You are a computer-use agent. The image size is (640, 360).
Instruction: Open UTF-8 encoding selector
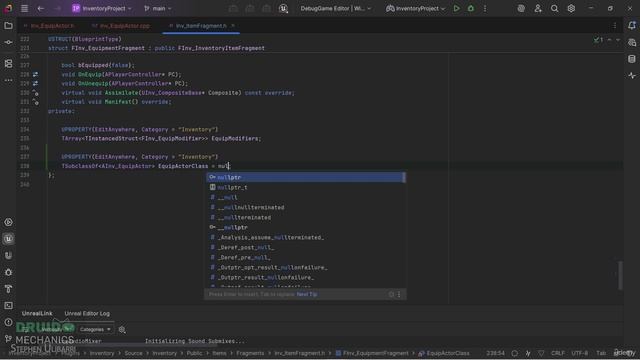(580, 353)
